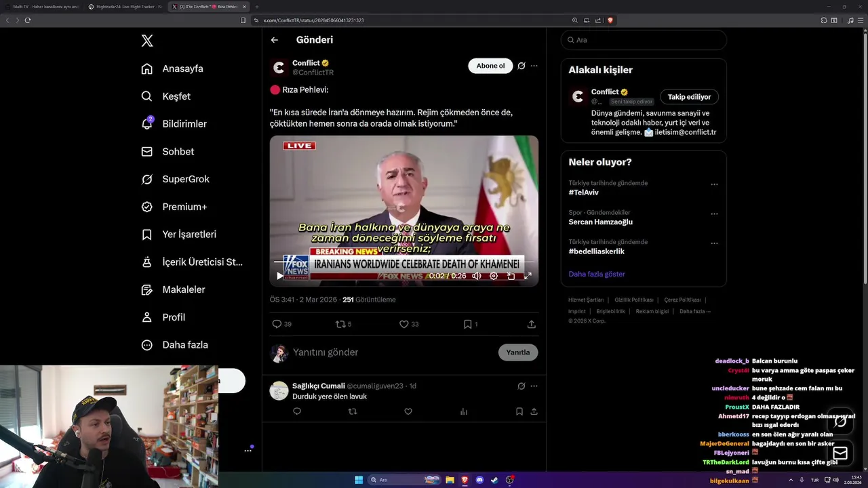Viewport: 868px width, 488px height.
Task: Share Conflict's post
Action: coord(532,324)
